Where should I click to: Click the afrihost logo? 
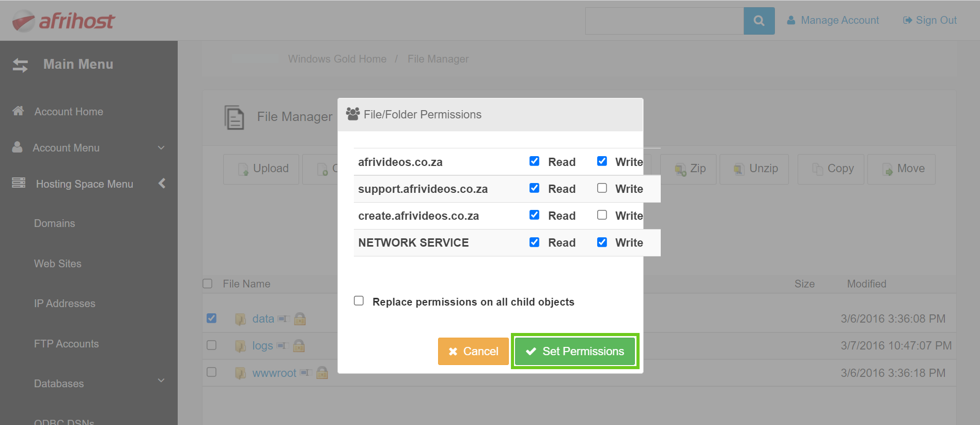pyautogui.click(x=64, y=21)
